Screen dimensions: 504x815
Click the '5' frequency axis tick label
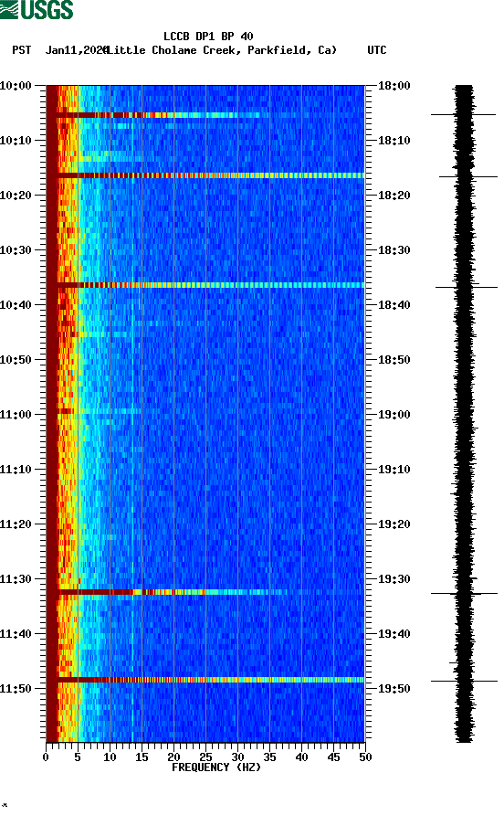coord(78,757)
